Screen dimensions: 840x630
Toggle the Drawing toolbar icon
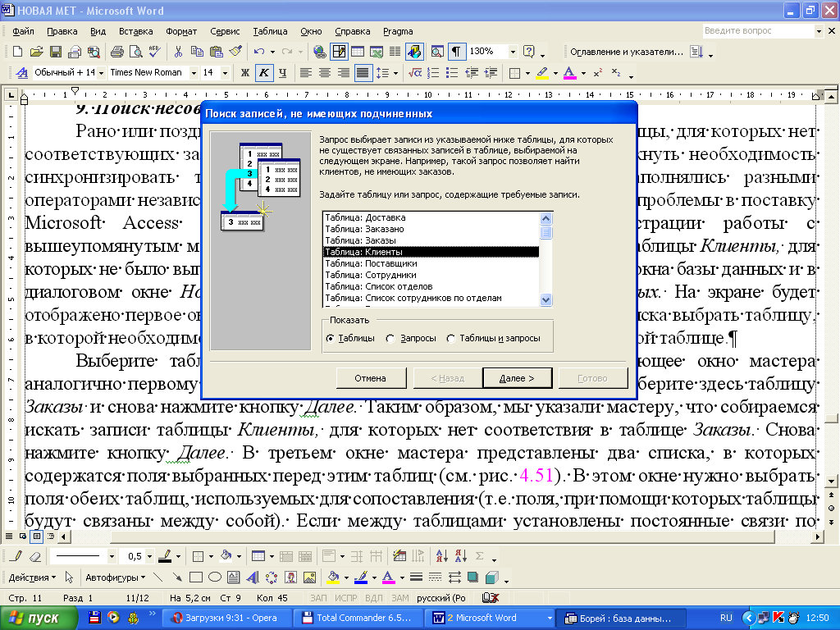tap(414, 52)
